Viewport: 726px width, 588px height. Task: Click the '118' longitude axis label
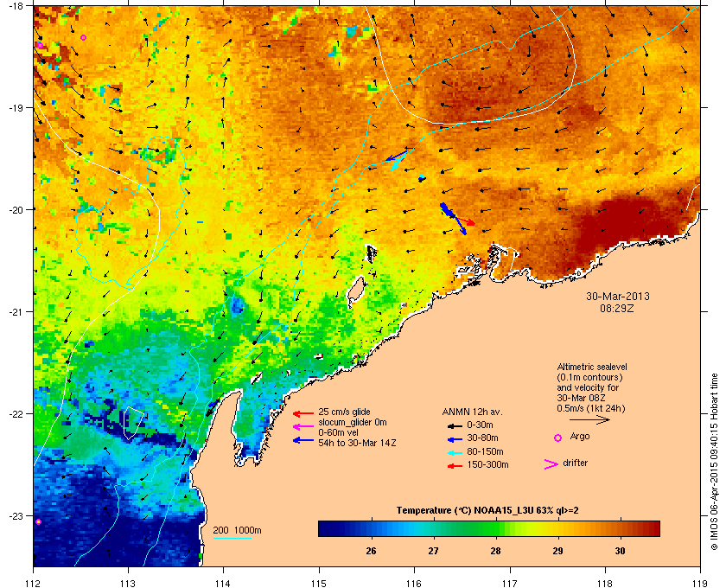click(x=605, y=583)
